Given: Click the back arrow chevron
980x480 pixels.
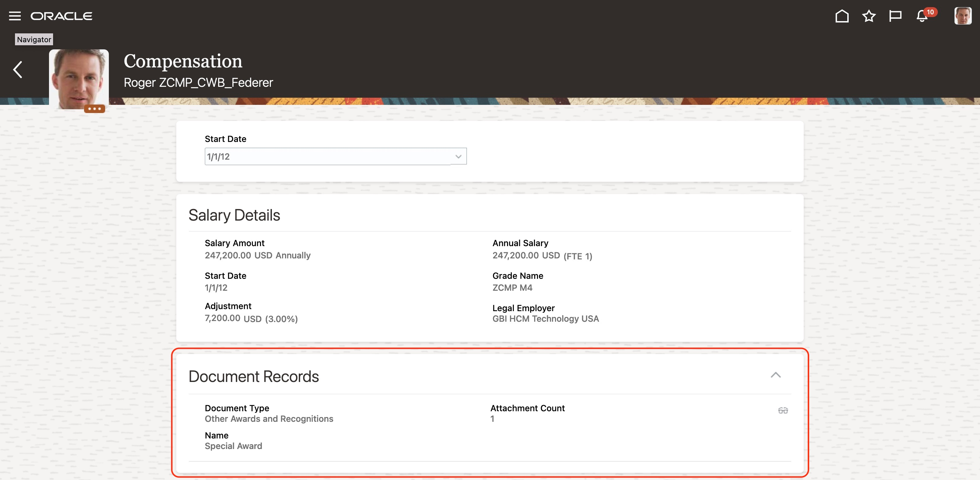Looking at the screenshot, I should coord(18,70).
